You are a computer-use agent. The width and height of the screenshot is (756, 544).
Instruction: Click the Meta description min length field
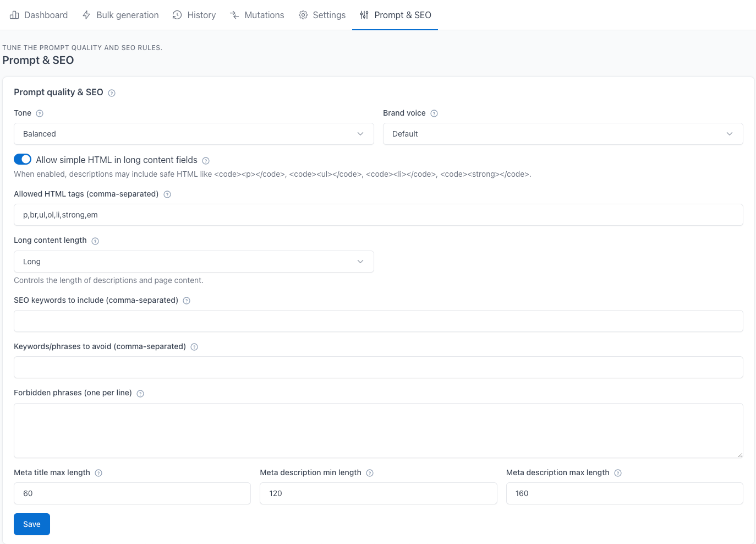click(x=379, y=493)
